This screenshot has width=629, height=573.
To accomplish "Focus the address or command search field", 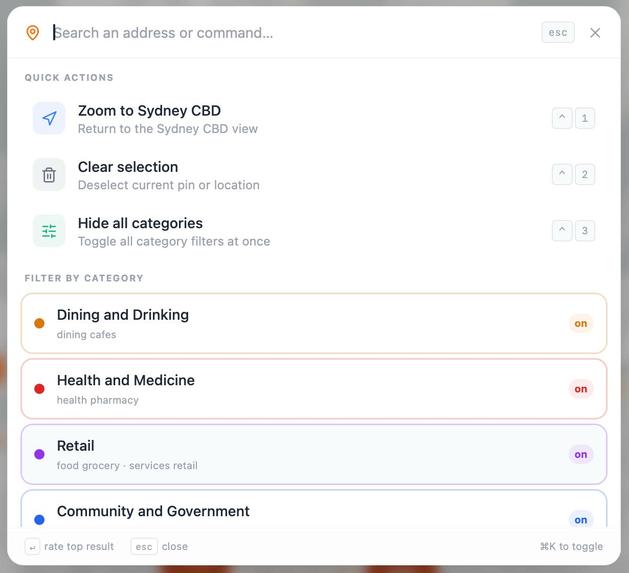I will tap(293, 33).
